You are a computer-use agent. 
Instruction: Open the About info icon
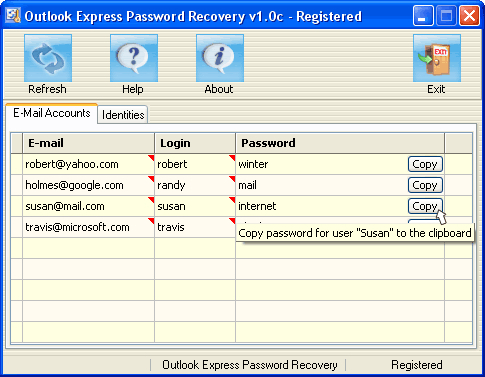(220, 58)
